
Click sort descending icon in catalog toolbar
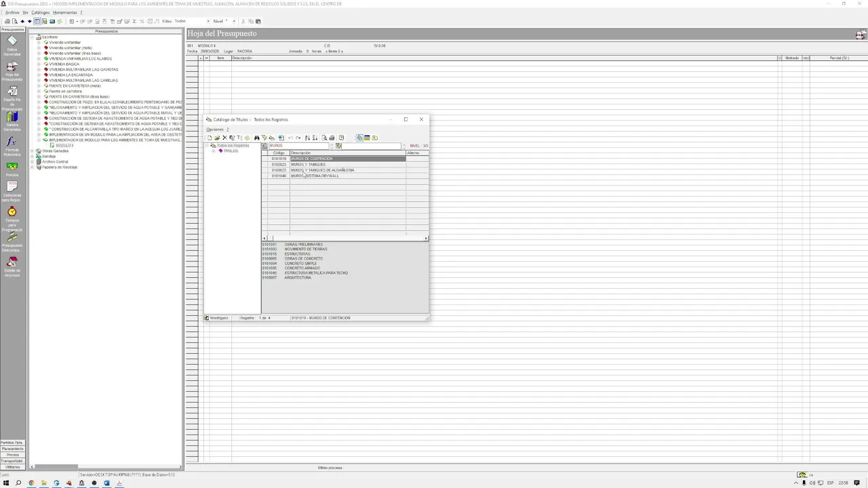coord(315,138)
